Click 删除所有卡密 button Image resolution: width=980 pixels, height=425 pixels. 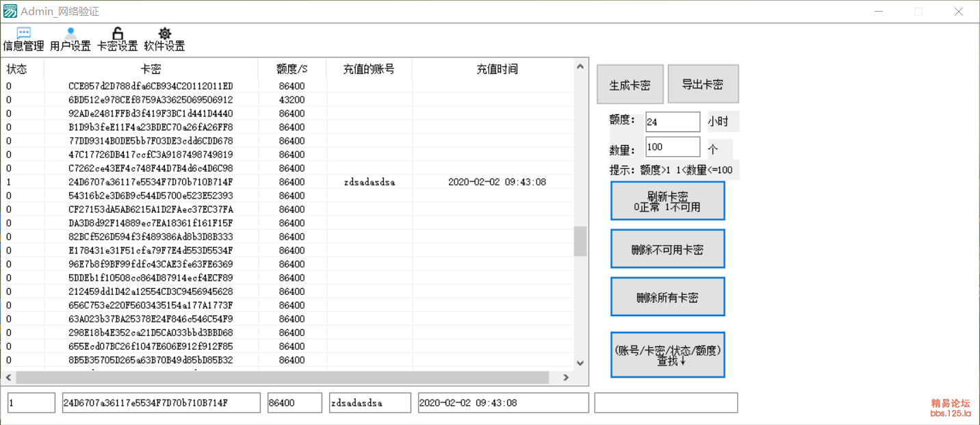point(667,297)
